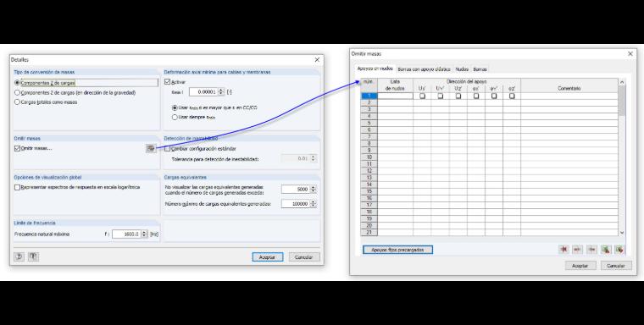Click the 5000 value spinner arrows

313,190
